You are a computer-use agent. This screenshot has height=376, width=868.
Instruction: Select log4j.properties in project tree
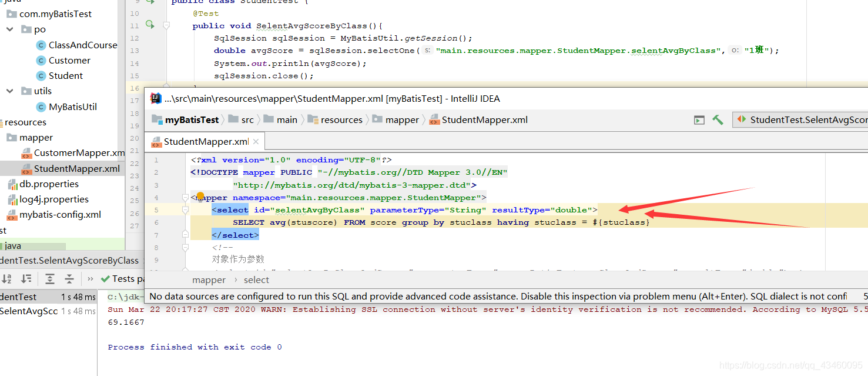click(54, 199)
